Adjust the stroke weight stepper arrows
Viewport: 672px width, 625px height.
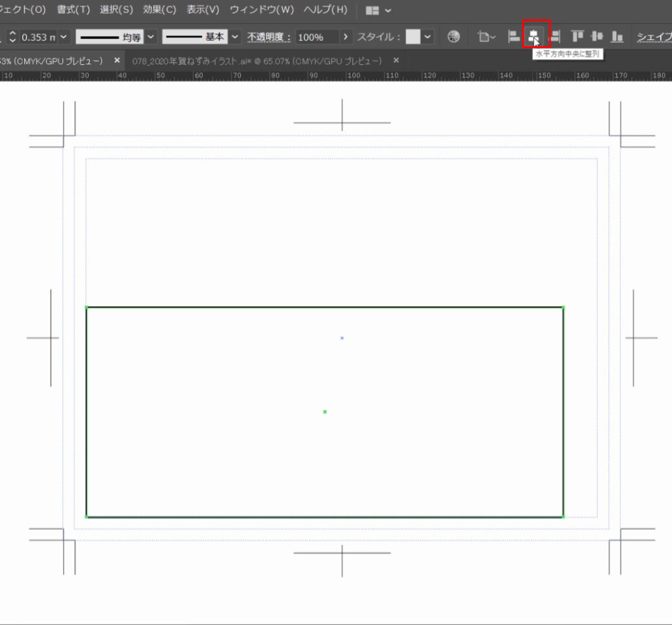[x=12, y=37]
